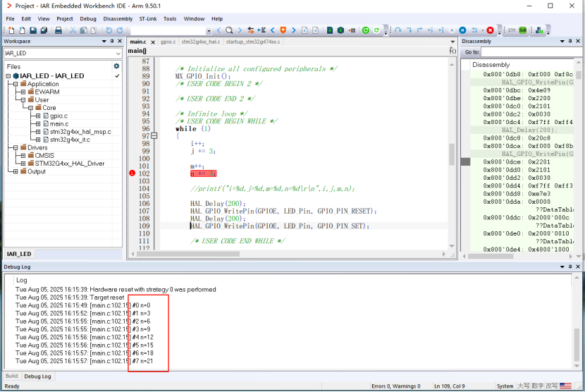The width and height of the screenshot is (585, 392).
Task: Click the Go To line icon
Action: [x=261, y=30]
